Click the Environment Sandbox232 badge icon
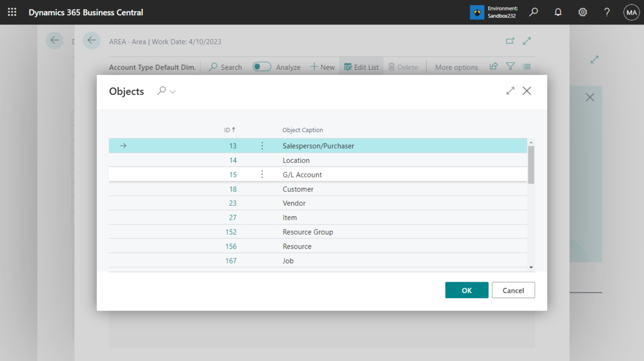Image resolution: width=644 pixels, height=361 pixels. coord(477,13)
